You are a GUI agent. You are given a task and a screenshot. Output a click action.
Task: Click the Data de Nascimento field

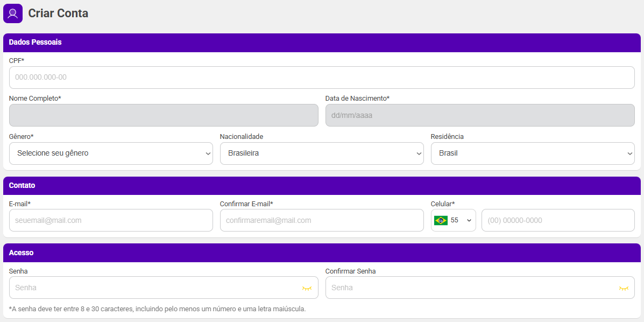point(479,115)
